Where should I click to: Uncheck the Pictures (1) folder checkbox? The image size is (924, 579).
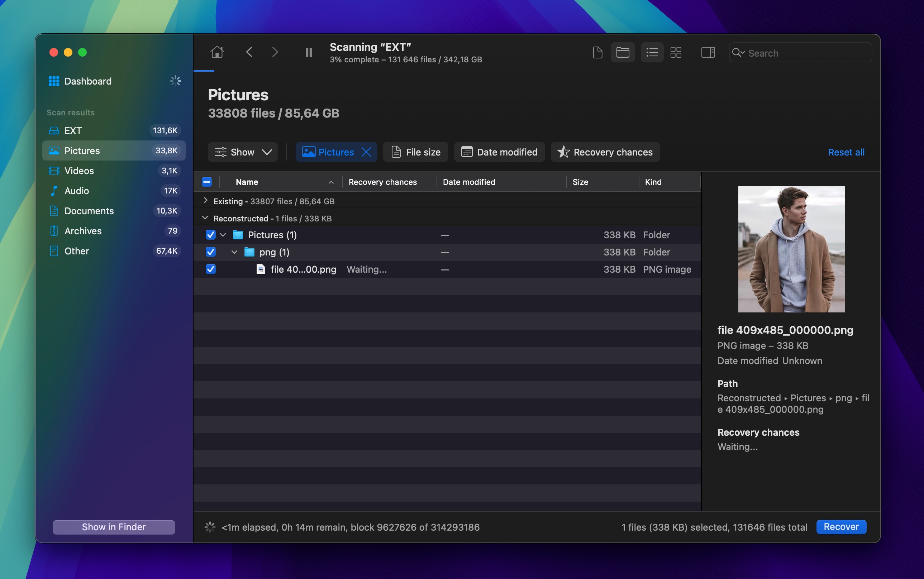point(211,235)
